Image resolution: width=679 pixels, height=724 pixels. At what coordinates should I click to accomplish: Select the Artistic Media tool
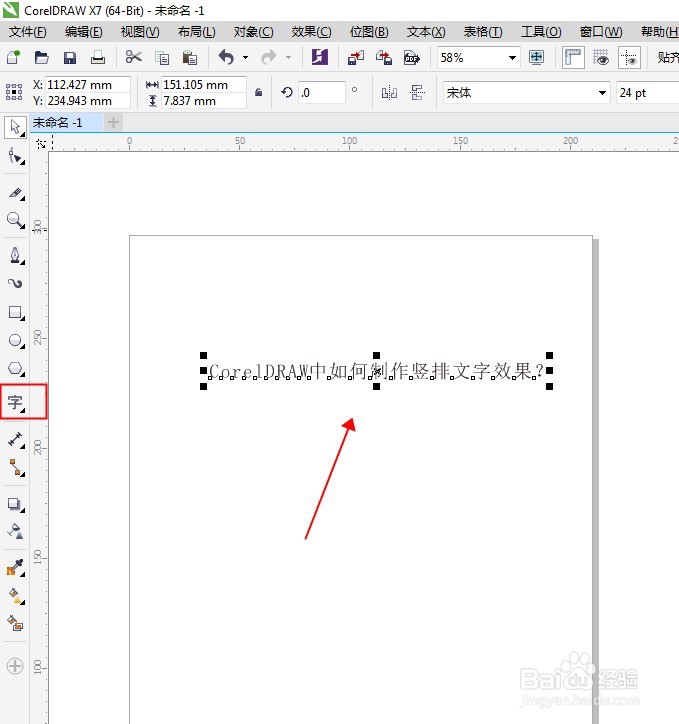coord(16,283)
